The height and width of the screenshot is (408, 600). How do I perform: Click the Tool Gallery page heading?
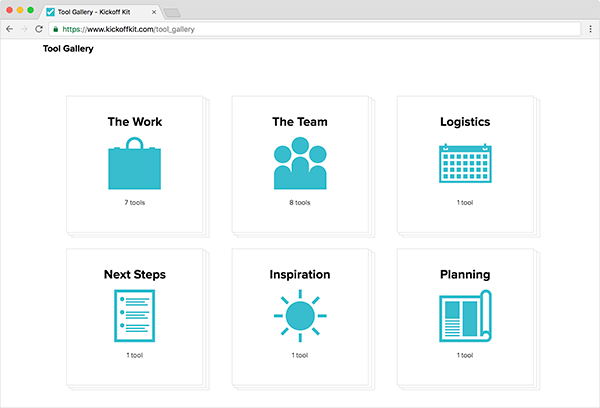[68, 49]
